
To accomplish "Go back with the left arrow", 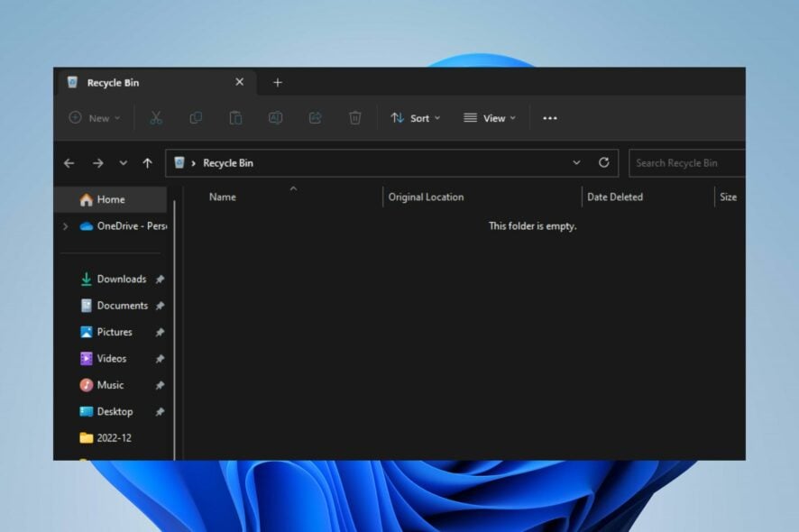I will 69,163.
